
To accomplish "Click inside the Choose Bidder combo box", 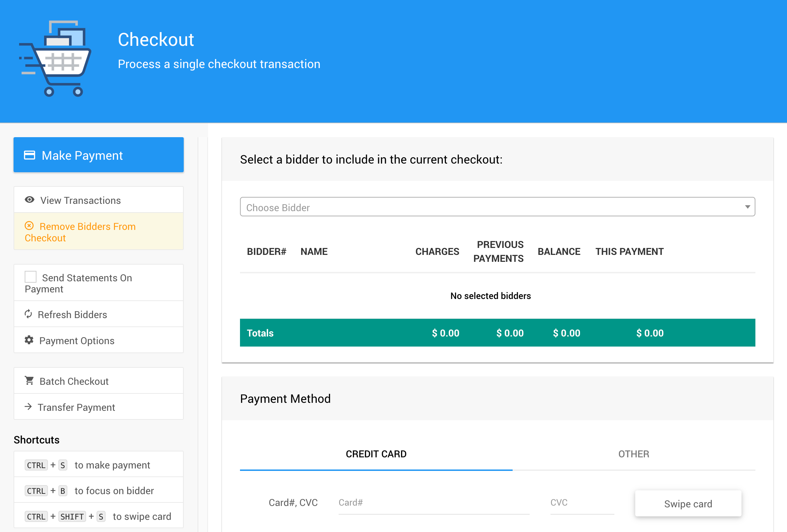I will pyautogui.click(x=486, y=207).
